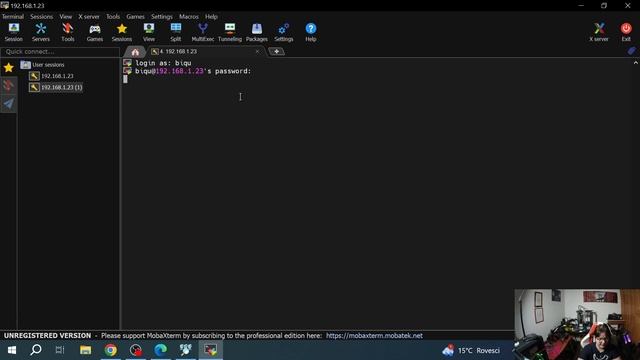Open the 15°C weather widget

pyautogui.click(x=471, y=350)
